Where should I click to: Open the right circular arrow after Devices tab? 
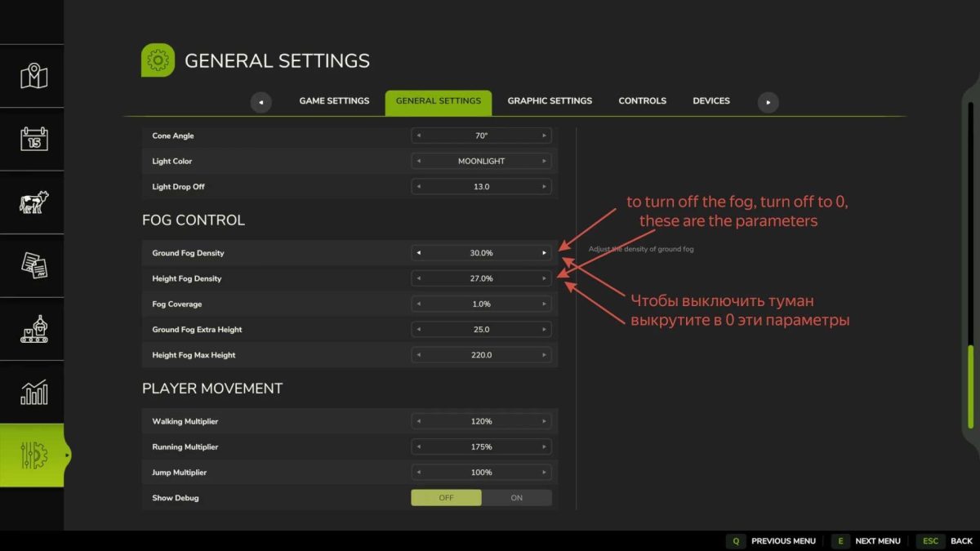[767, 101]
